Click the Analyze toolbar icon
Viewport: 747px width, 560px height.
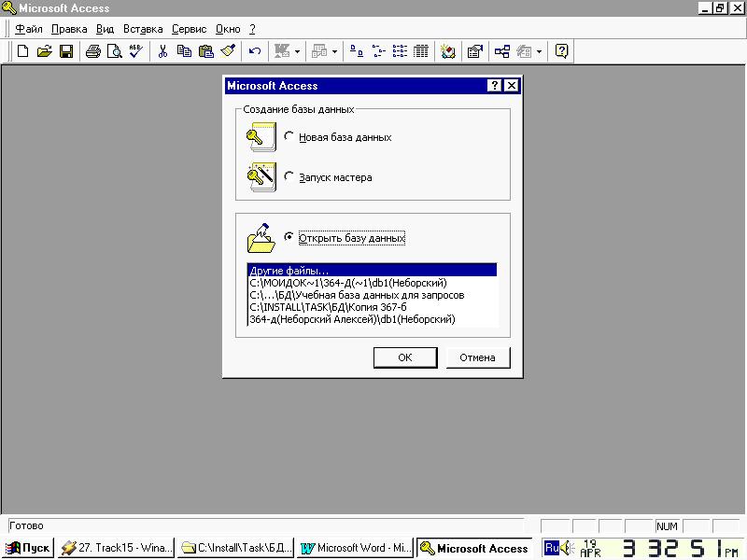point(318,51)
